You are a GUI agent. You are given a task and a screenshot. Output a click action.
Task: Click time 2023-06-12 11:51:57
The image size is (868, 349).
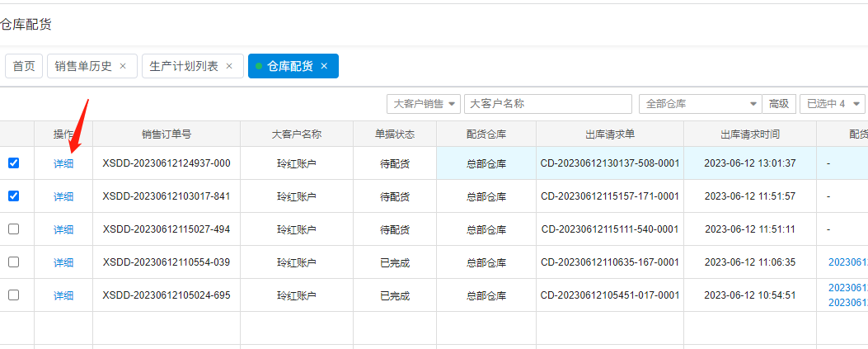point(750,196)
